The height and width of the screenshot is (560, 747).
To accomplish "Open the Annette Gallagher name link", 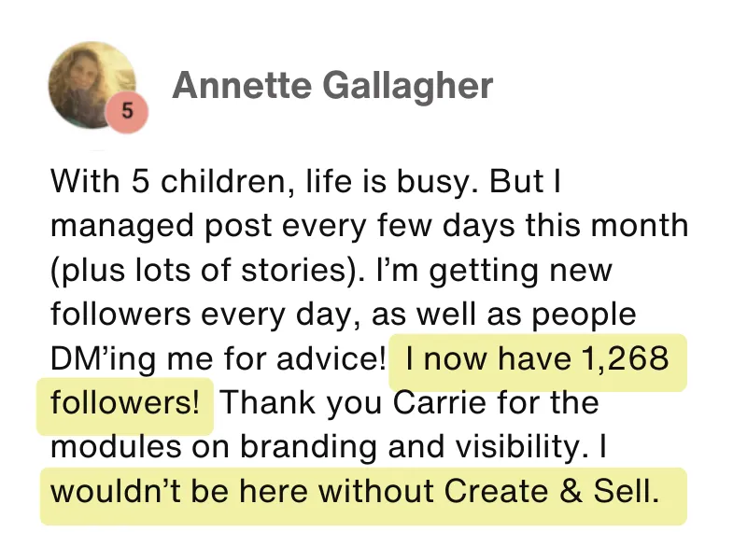I will pos(332,86).
